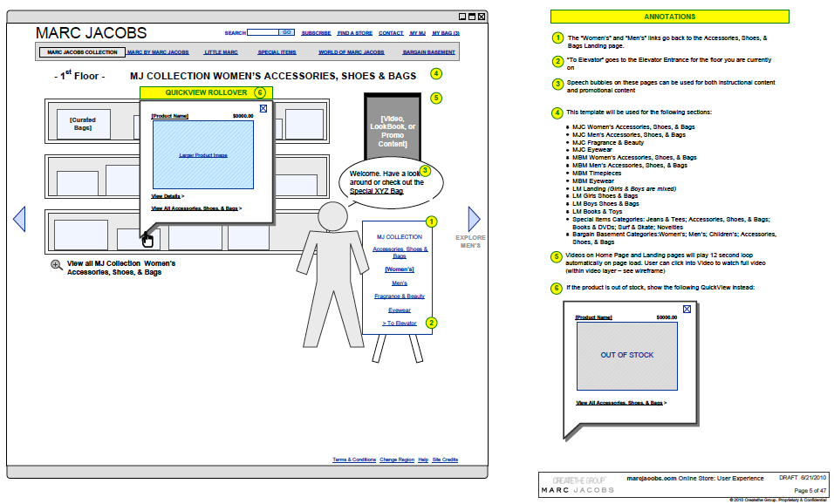Click View All Accessories link in QuickView rollover
The image size is (834, 504).
point(196,208)
